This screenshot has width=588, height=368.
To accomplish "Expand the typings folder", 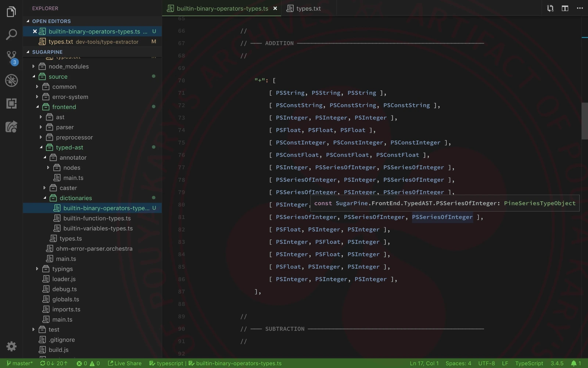I will [62, 269].
